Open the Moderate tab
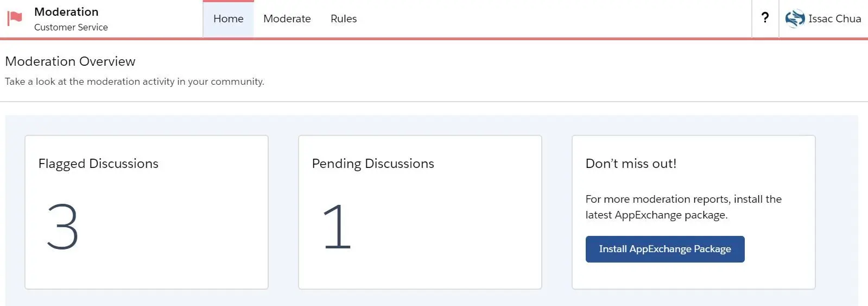 point(287,18)
